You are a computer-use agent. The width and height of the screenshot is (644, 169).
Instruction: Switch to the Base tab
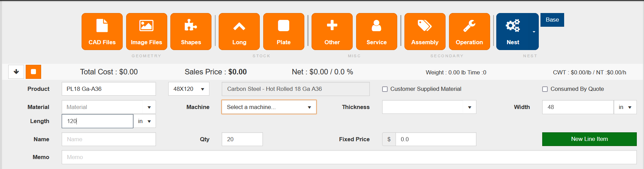(552, 20)
